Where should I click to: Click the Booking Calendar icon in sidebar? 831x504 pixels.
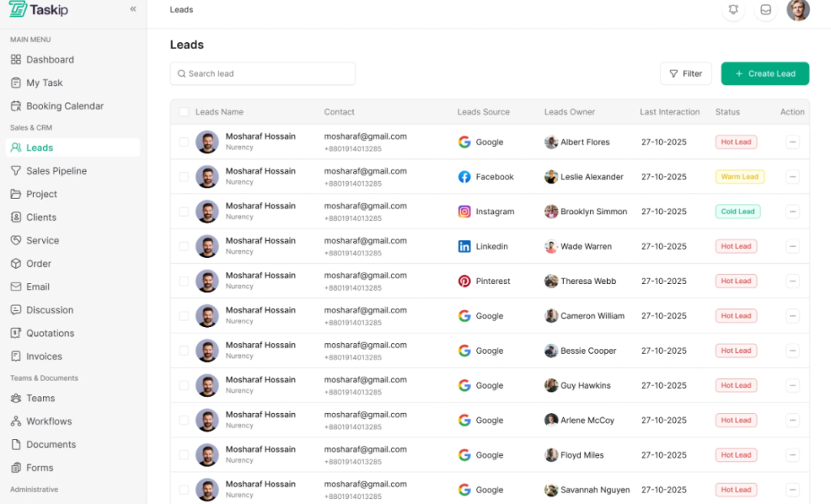pos(16,106)
